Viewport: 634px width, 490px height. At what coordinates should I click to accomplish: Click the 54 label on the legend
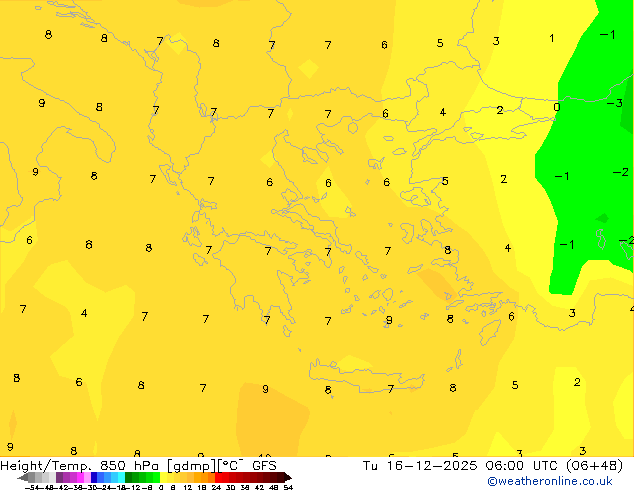coord(288,487)
